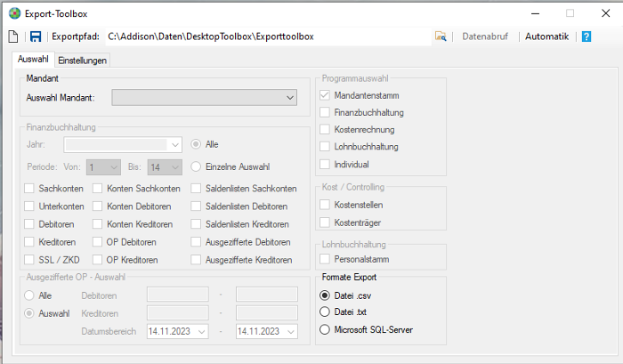Click the new document icon
The width and height of the screenshot is (623, 364).
[x=13, y=36]
